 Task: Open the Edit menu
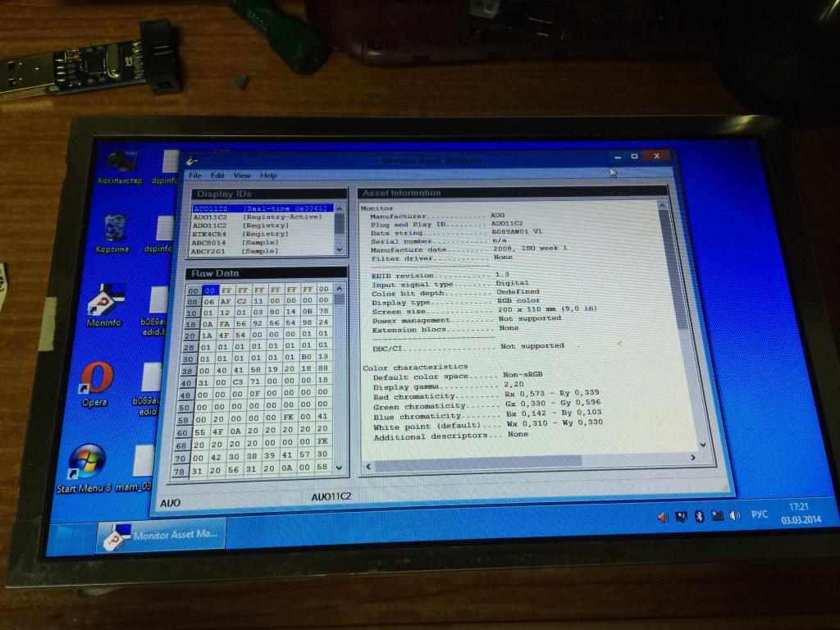(217, 176)
